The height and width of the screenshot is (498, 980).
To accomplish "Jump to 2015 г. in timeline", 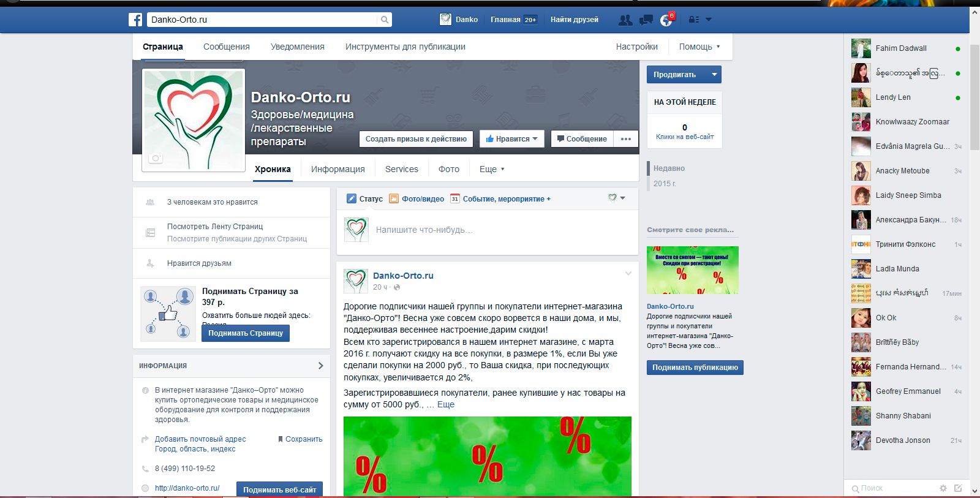I will click(665, 184).
